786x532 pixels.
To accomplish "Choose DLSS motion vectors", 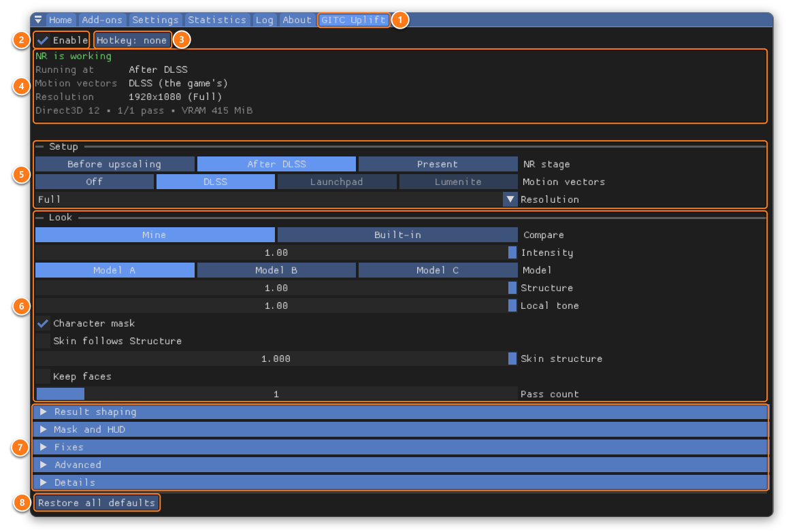I will pyautogui.click(x=216, y=182).
